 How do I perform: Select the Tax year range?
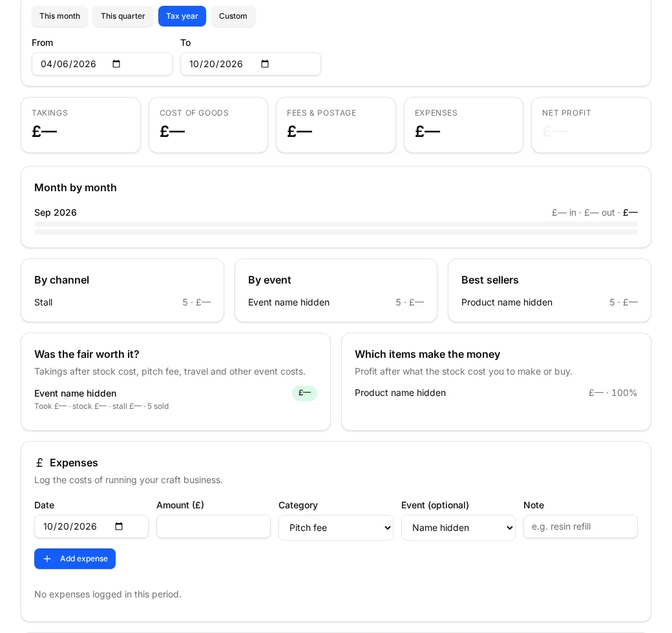coord(182,16)
